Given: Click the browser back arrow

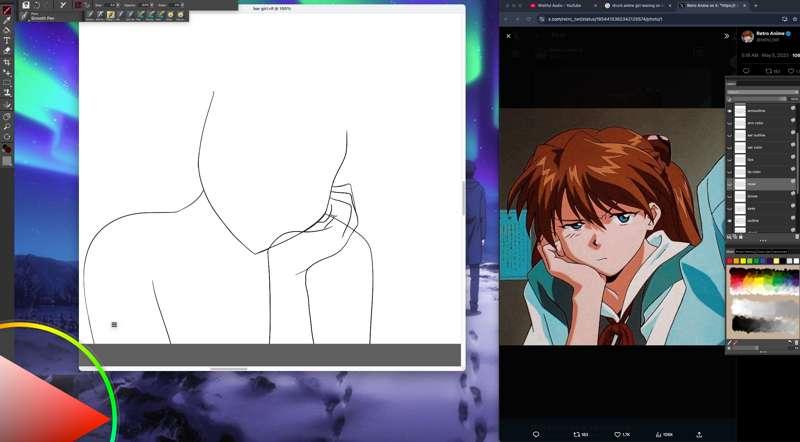Looking at the screenshot, I should [x=508, y=19].
